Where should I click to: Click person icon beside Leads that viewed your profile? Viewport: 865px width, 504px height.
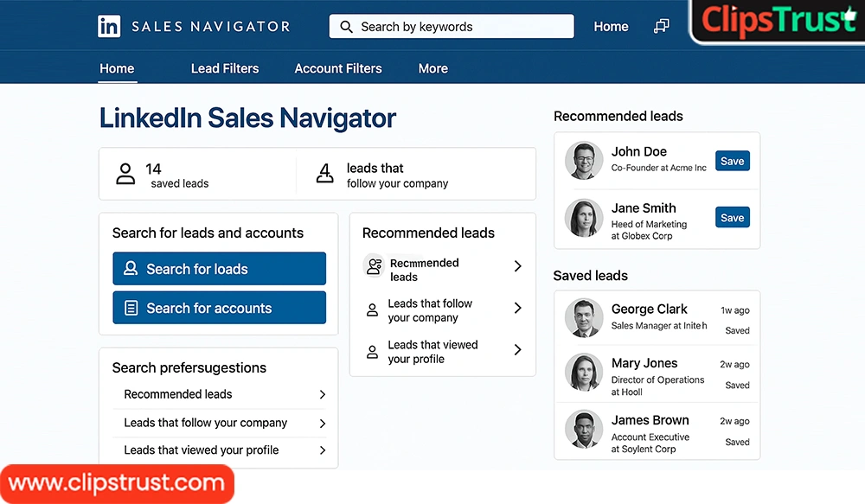pyautogui.click(x=372, y=352)
